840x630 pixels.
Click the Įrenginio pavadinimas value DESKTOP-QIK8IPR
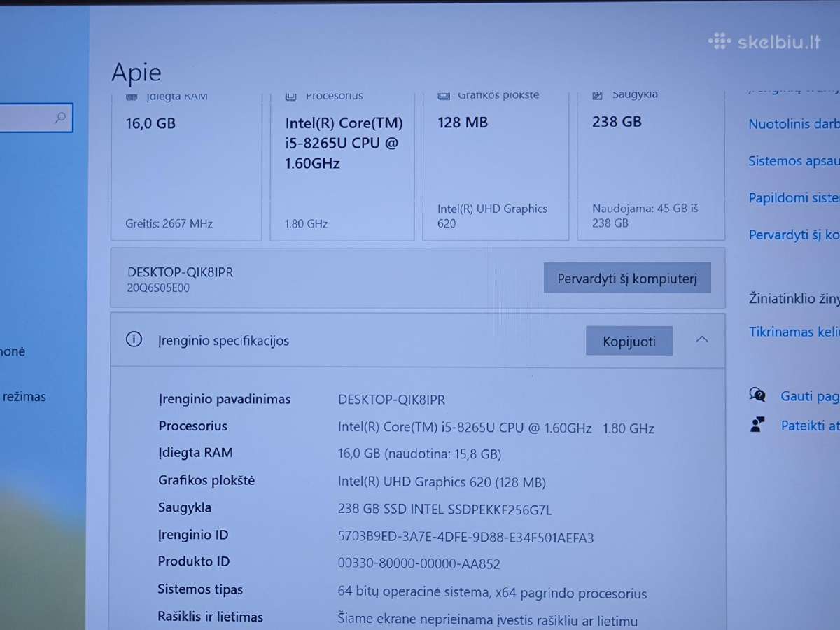click(x=391, y=400)
